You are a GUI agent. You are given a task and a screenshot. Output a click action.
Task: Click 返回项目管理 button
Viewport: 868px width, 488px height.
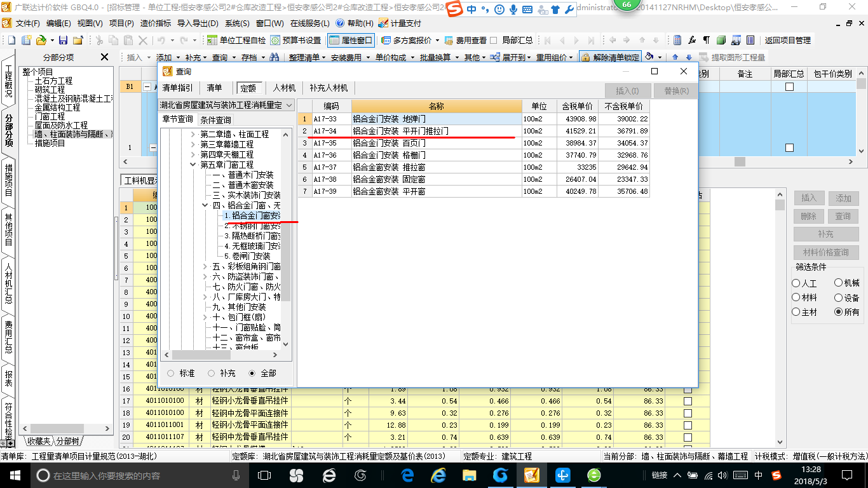point(787,40)
